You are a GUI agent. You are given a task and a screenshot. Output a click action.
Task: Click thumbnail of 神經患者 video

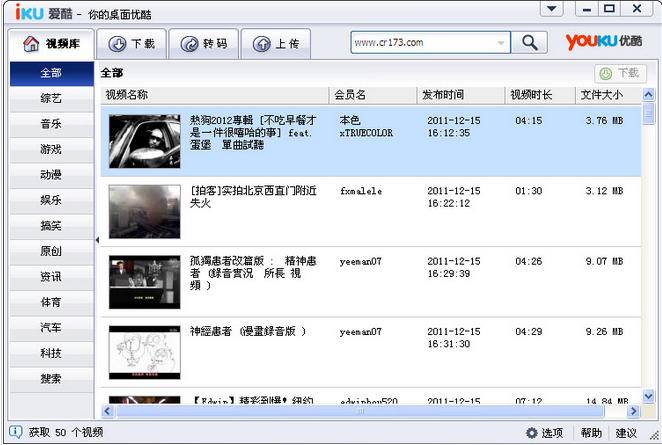(144, 352)
